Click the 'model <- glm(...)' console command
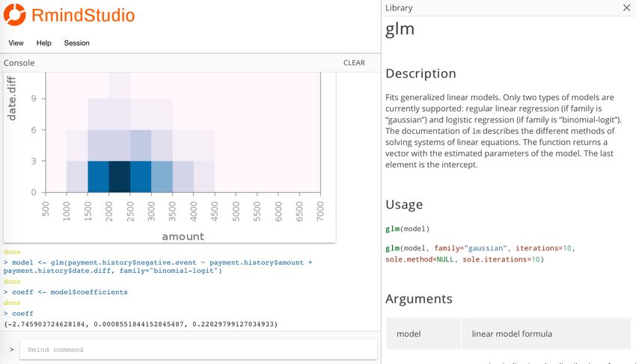 tap(158, 266)
